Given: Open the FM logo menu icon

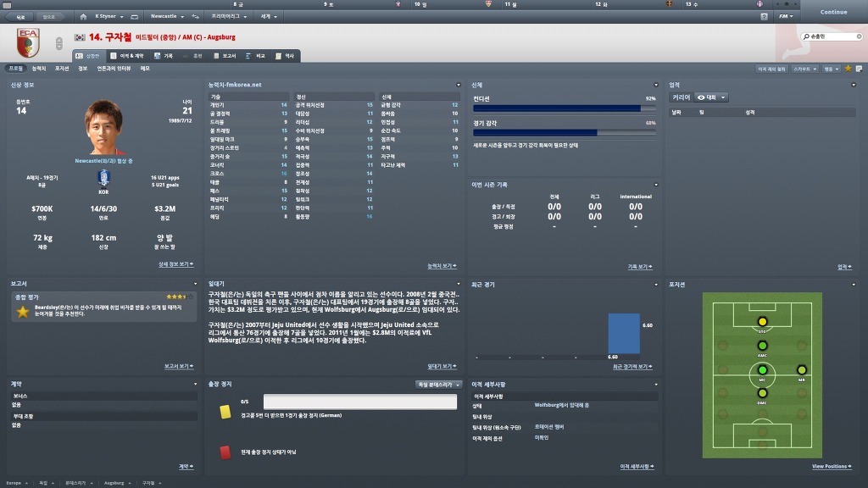Looking at the screenshot, I should [786, 16].
